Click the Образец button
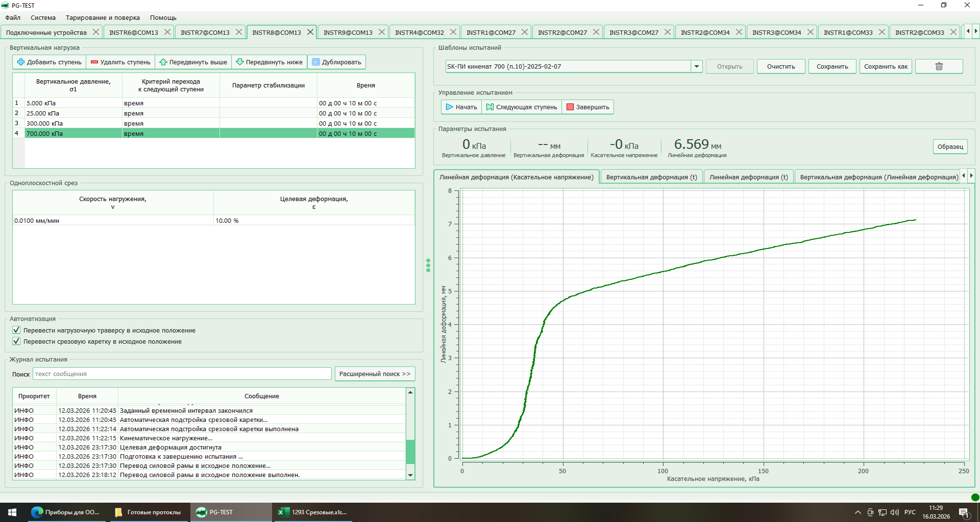Image resolution: width=980 pixels, height=522 pixels. click(950, 146)
